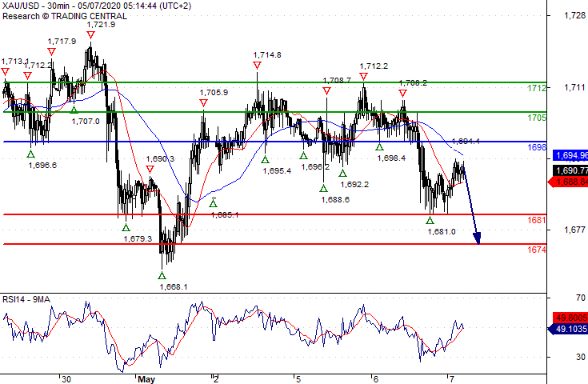Select the red triangle marker under 1,705.9
The width and height of the screenshot is (588, 384).
[x=203, y=102]
